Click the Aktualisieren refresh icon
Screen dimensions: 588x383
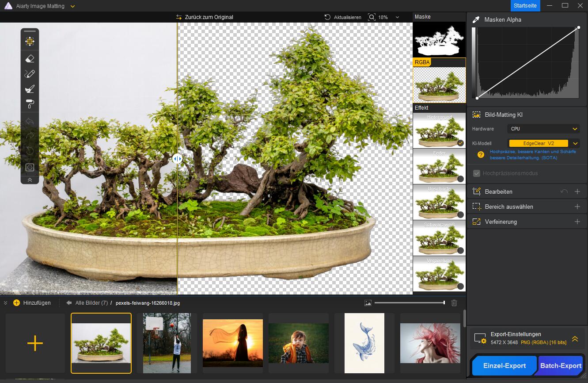click(327, 17)
